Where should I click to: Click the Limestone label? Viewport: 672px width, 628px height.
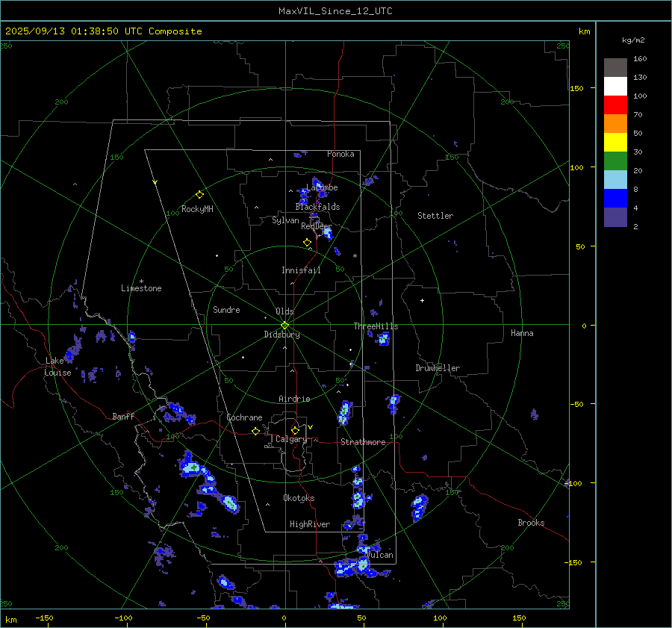(x=141, y=288)
